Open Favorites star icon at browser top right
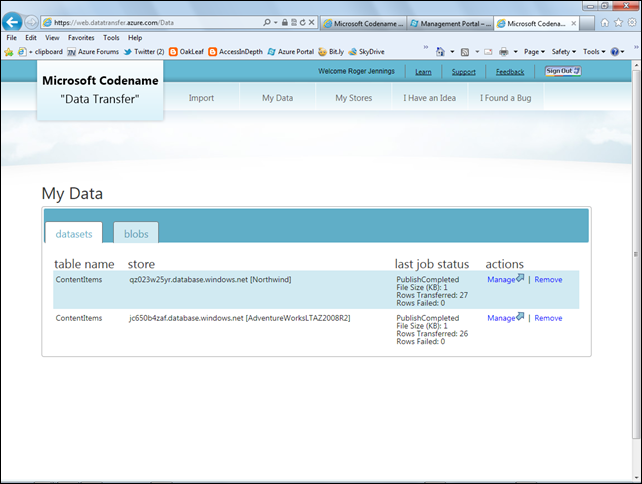This screenshot has width=642, height=484. coord(619,23)
